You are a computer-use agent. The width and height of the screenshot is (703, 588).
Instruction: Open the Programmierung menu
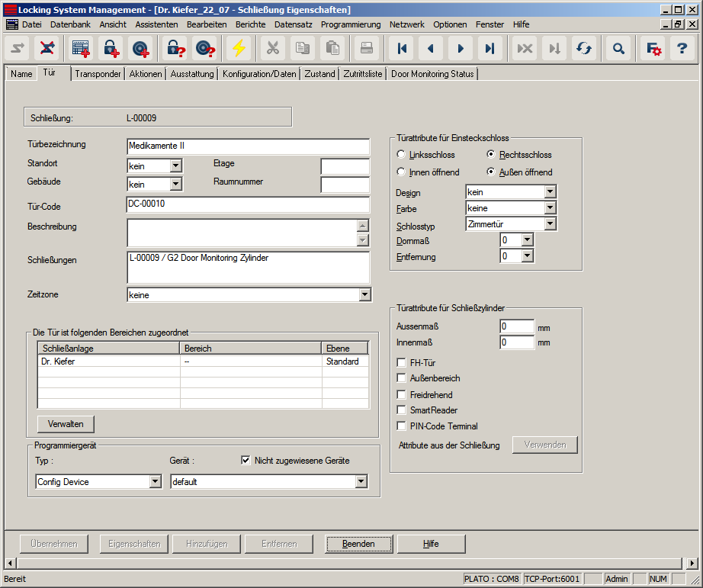point(351,24)
